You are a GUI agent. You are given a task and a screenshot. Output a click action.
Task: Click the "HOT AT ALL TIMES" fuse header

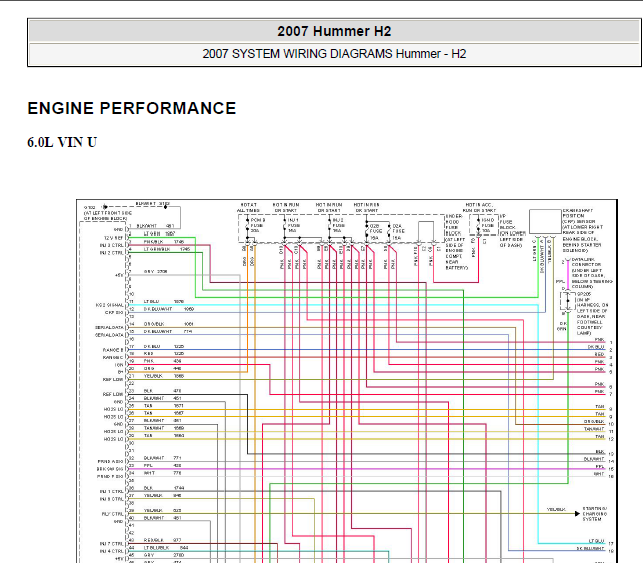tap(248, 207)
